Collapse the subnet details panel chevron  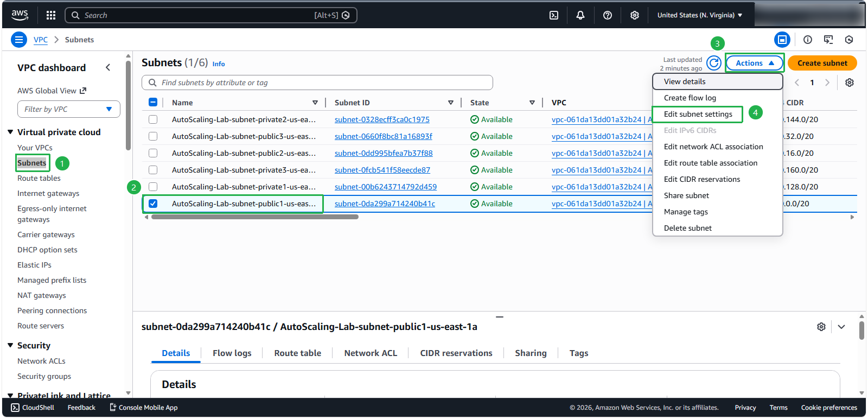(841, 327)
